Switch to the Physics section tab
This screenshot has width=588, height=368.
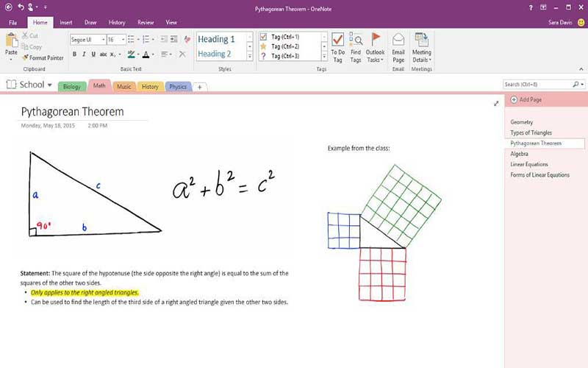pyautogui.click(x=178, y=87)
